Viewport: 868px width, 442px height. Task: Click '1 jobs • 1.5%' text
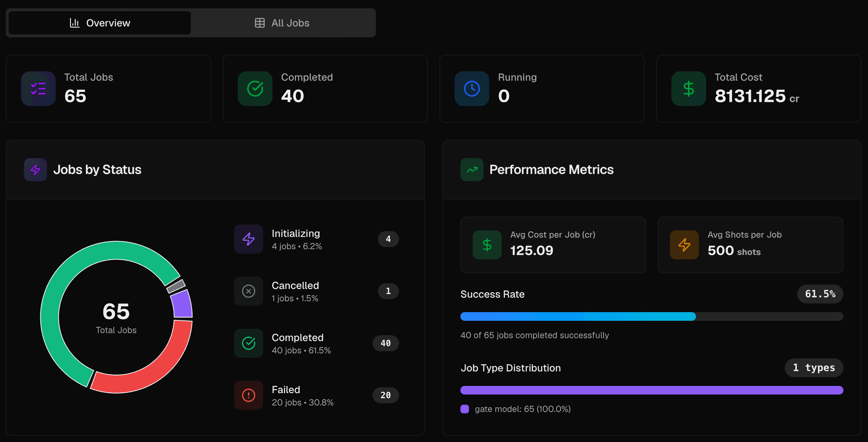(x=295, y=299)
